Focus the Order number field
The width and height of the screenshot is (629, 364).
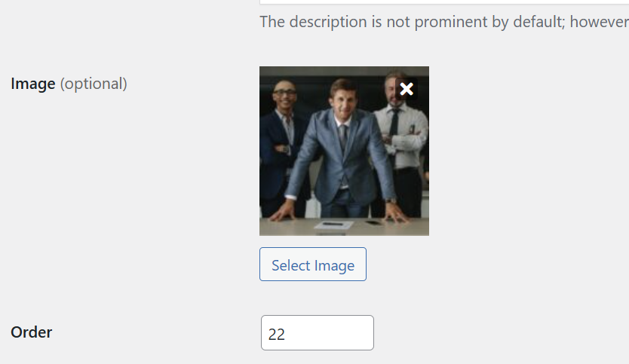pyautogui.click(x=318, y=333)
